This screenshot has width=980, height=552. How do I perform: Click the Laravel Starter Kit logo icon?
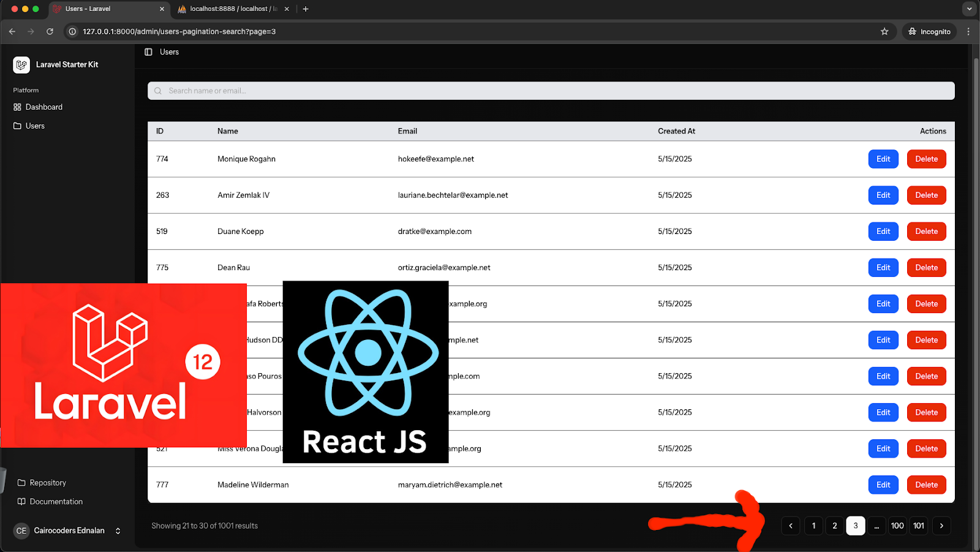pyautogui.click(x=21, y=64)
